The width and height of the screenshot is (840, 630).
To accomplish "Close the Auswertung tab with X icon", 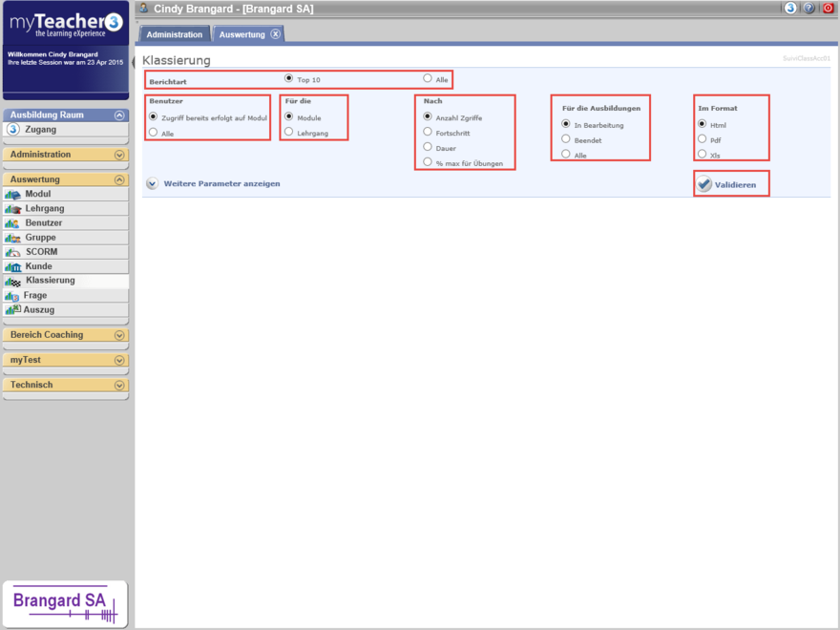I will coord(275,34).
